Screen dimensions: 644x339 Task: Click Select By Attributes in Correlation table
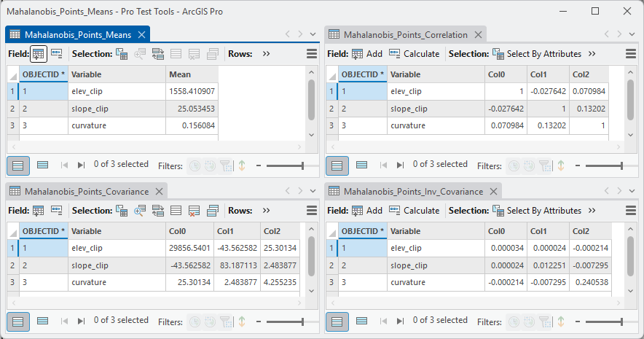pyautogui.click(x=537, y=54)
